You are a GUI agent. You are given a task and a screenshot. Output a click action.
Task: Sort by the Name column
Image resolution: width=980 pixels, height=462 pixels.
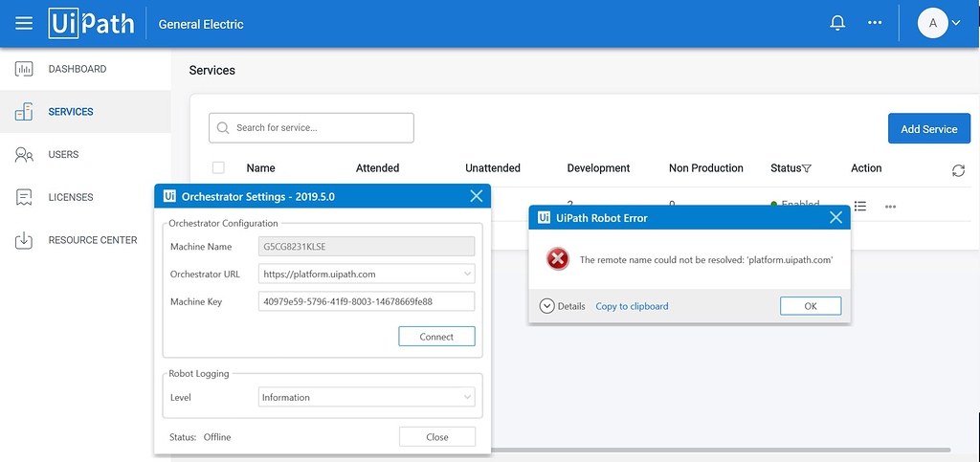pos(260,168)
